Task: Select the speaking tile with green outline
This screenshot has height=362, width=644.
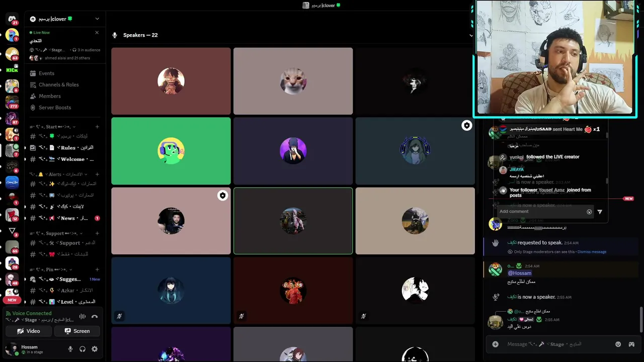Action: 293,221
